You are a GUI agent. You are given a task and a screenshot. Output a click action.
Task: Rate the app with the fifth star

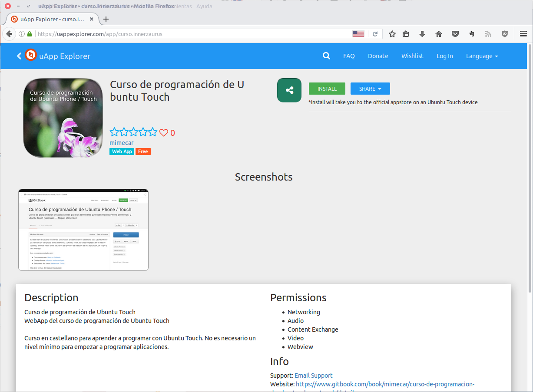click(x=153, y=132)
